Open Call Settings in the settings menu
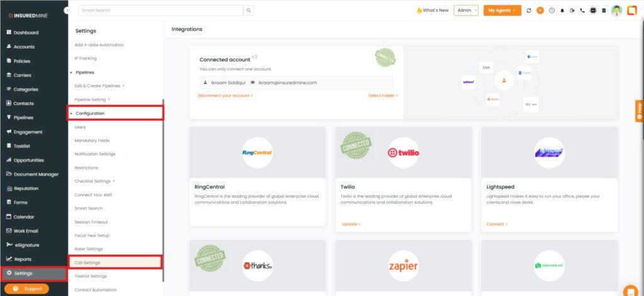The image size is (644, 296). pyautogui.click(x=87, y=263)
